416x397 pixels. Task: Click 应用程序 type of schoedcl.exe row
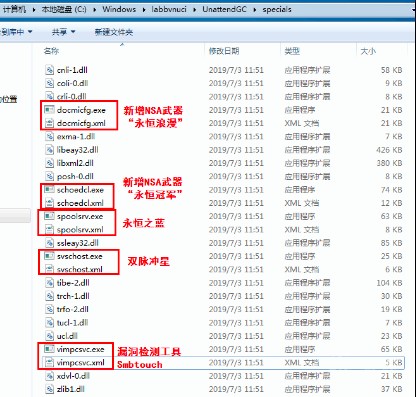[300, 190]
